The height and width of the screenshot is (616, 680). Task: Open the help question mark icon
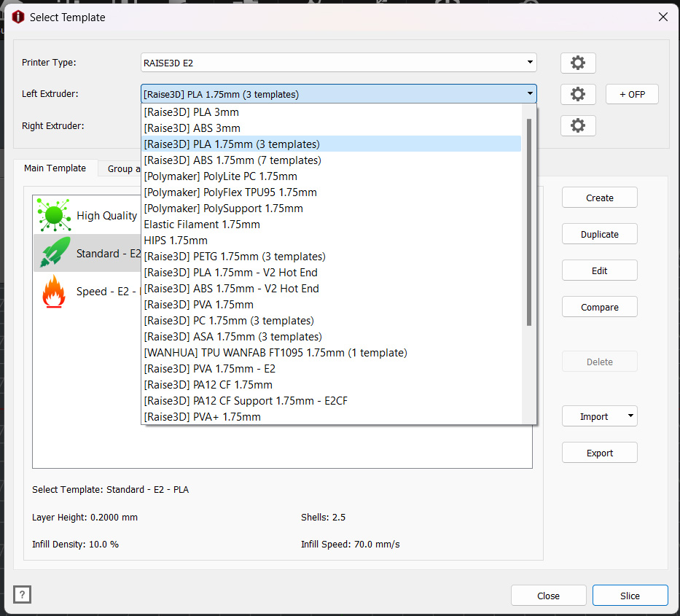click(22, 594)
